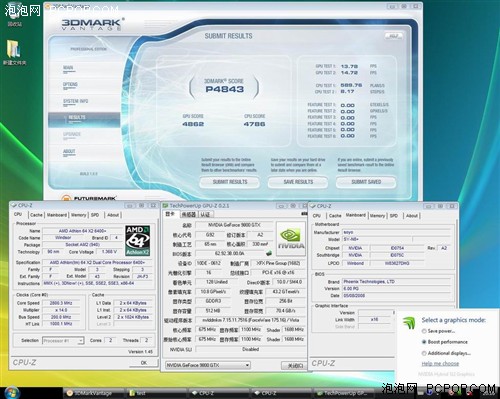Switch to CPU tab in right CPU-Z
Viewport: 500px width, 399px height.
(317, 216)
